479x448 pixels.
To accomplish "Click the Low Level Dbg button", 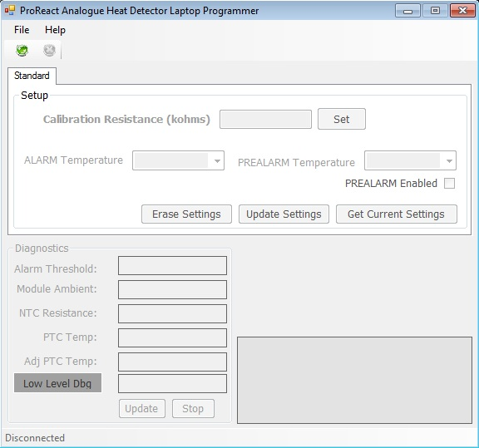I will point(57,383).
